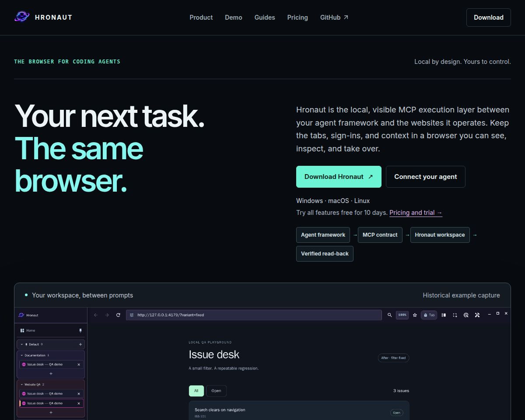Viewport: 525px width, 420px height.
Task: Click the pin icon beside Home
Action: (80, 330)
